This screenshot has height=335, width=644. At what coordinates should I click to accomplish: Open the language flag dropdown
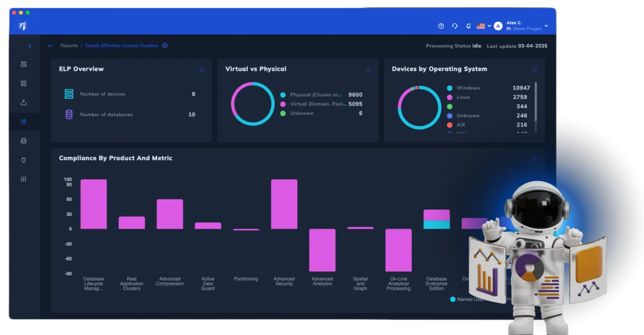484,26
